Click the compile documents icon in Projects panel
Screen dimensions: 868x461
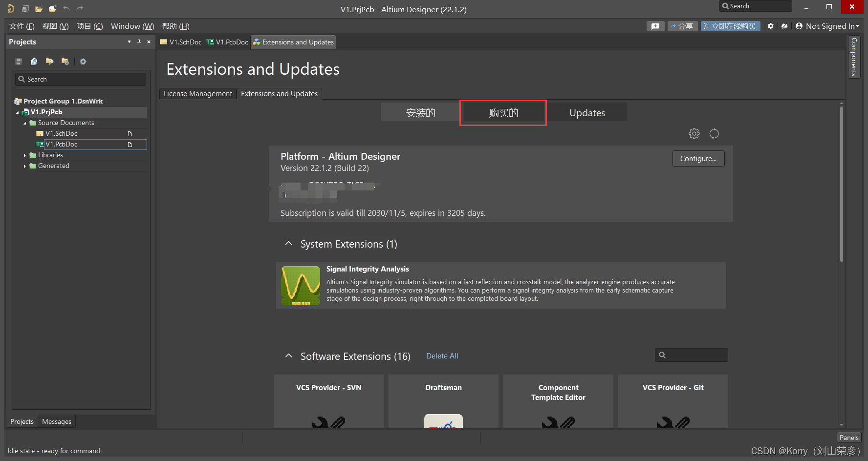34,61
